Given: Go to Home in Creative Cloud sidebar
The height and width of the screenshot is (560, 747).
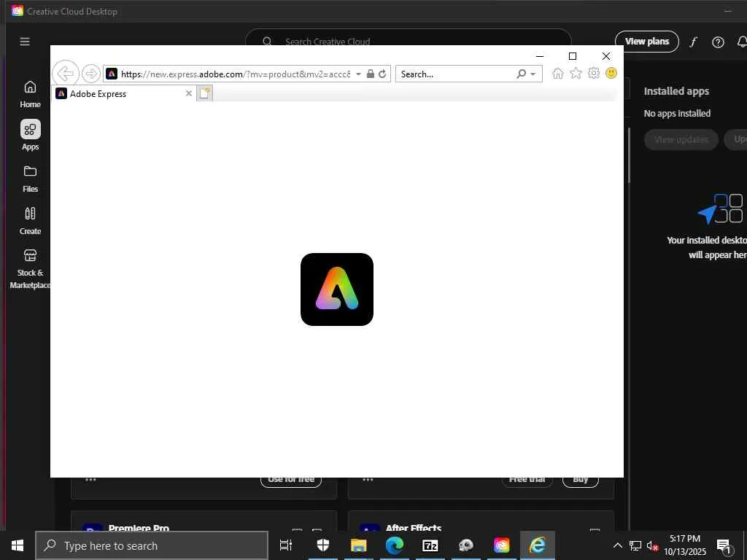Looking at the screenshot, I should (x=30, y=94).
